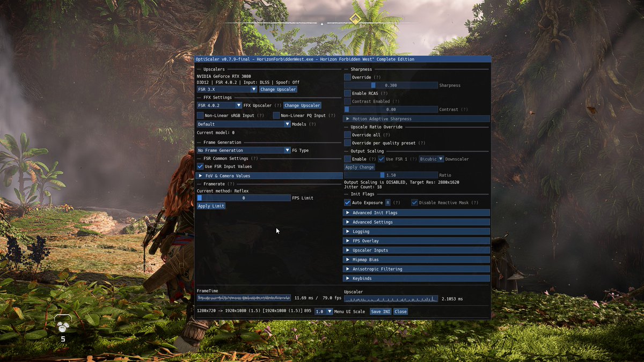Expand the Keybinds section
The width and height of the screenshot is (644, 362).
pos(416,278)
